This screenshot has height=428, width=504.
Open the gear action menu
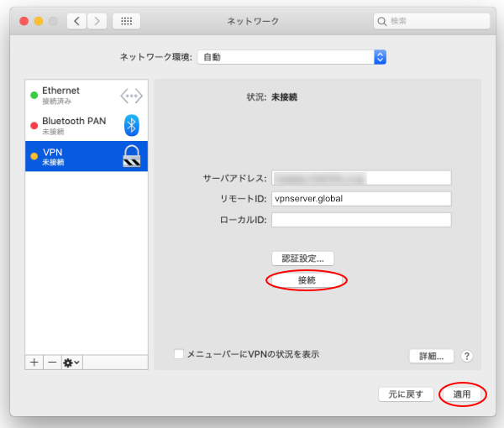pos(71,362)
